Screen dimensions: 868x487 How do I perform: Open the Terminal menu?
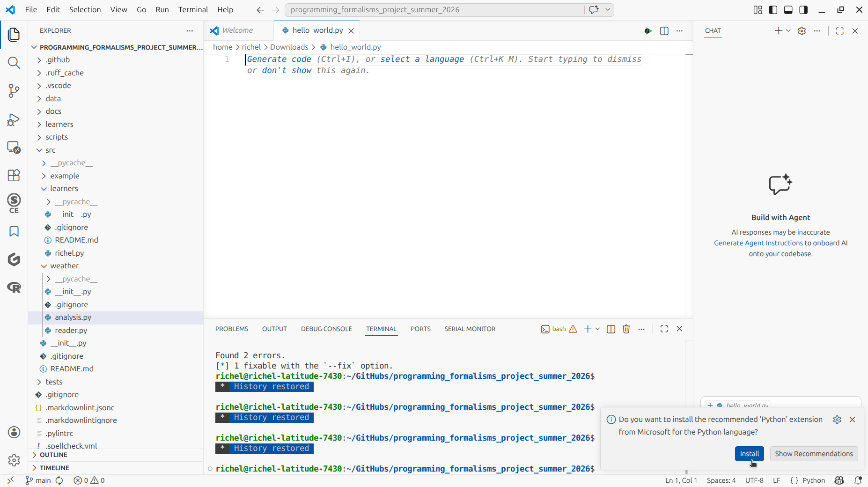(193, 10)
